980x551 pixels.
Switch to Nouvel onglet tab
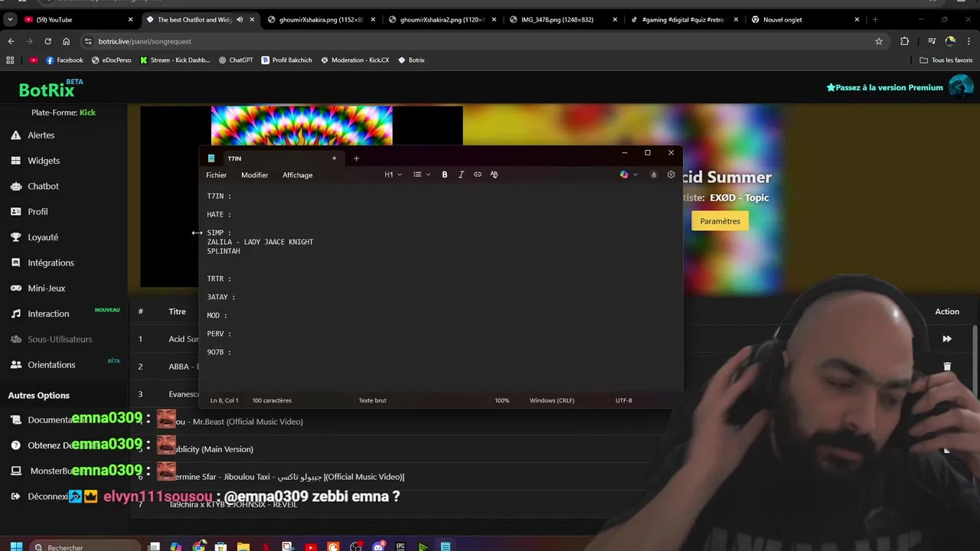click(804, 20)
